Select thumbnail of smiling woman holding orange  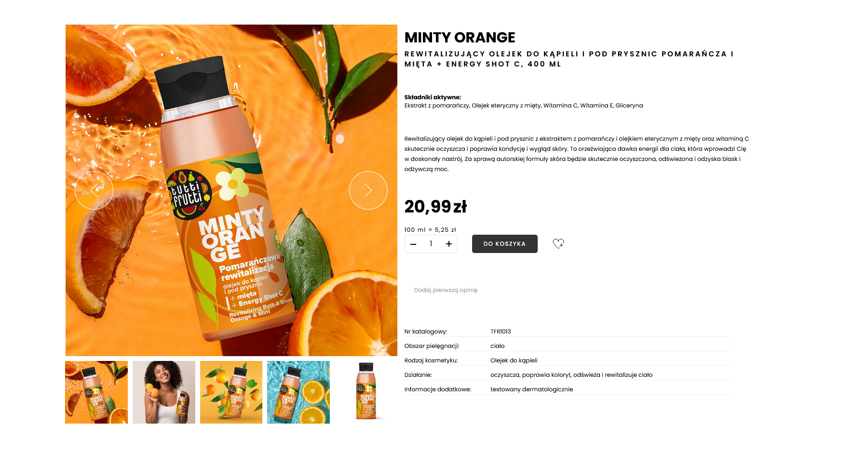point(164,392)
